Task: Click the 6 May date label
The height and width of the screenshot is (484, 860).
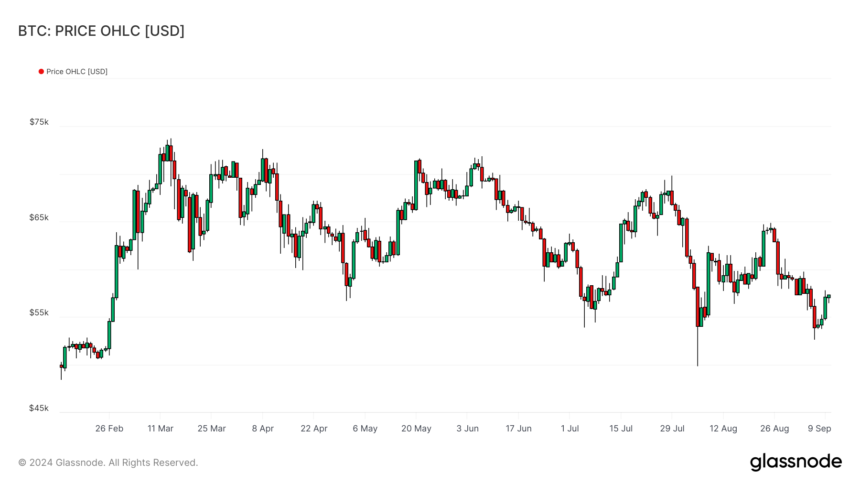Action: click(x=365, y=429)
